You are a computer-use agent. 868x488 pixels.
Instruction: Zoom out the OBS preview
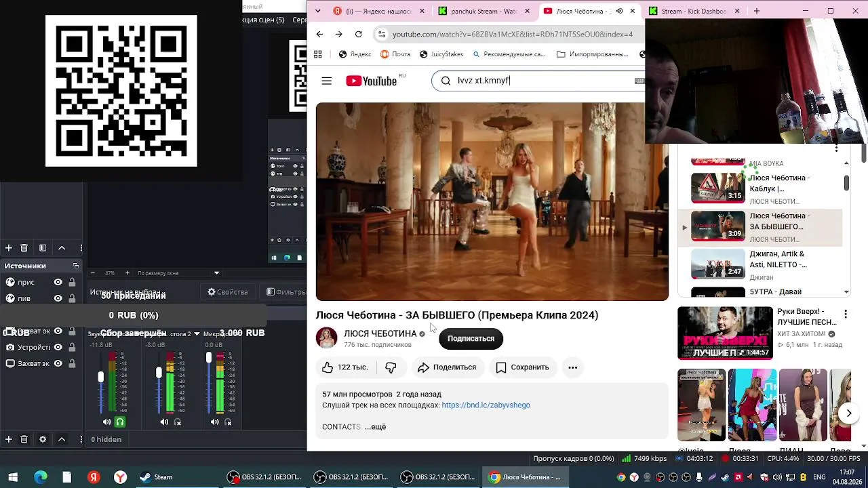point(93,273)
